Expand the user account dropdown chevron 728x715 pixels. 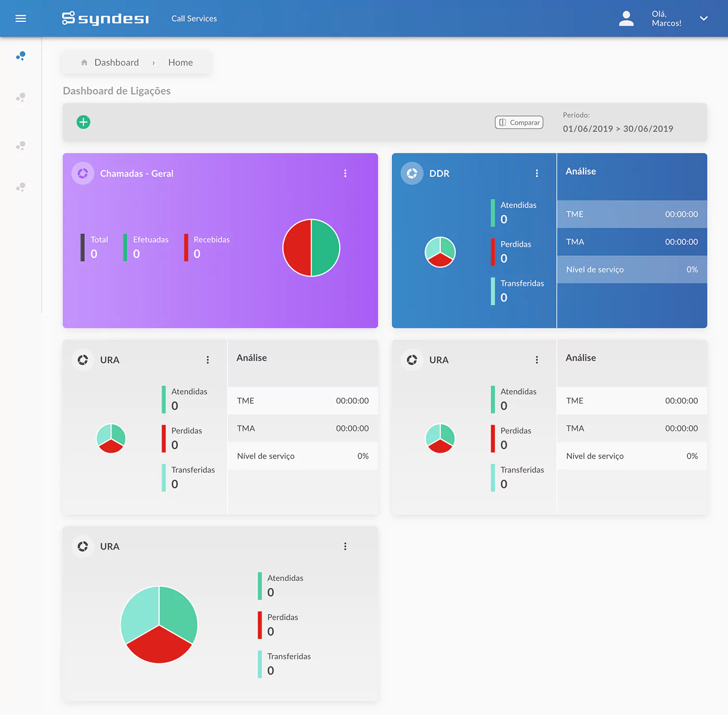704,19
